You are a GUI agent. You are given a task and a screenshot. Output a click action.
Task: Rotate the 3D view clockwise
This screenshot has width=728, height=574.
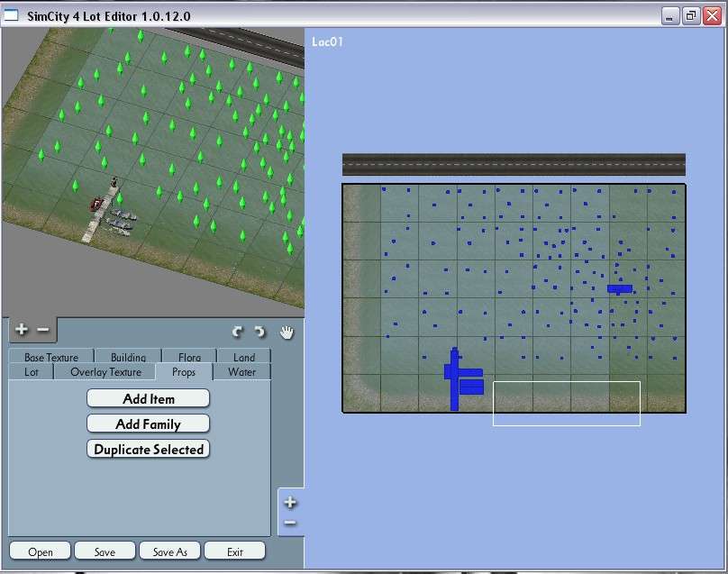tap(259, 332)
